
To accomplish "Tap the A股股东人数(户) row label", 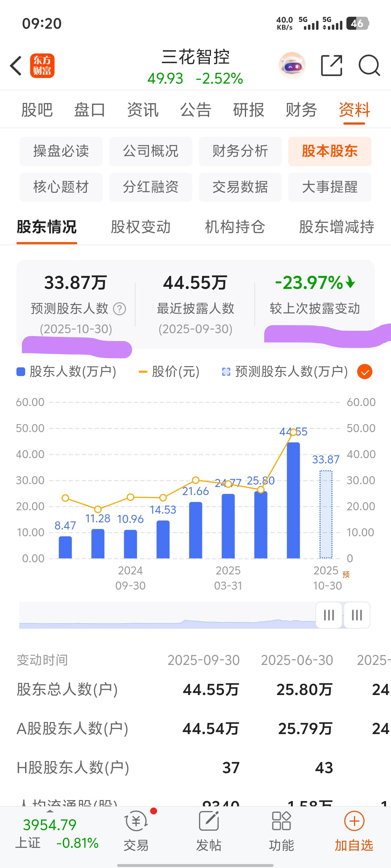I will [x=73, y=728].
